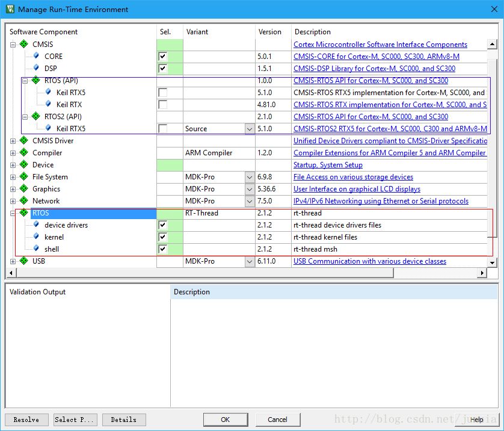Enable the Keil RTX 4.81.0 checkbox
504x431 pixels.
tap(163, 105)
